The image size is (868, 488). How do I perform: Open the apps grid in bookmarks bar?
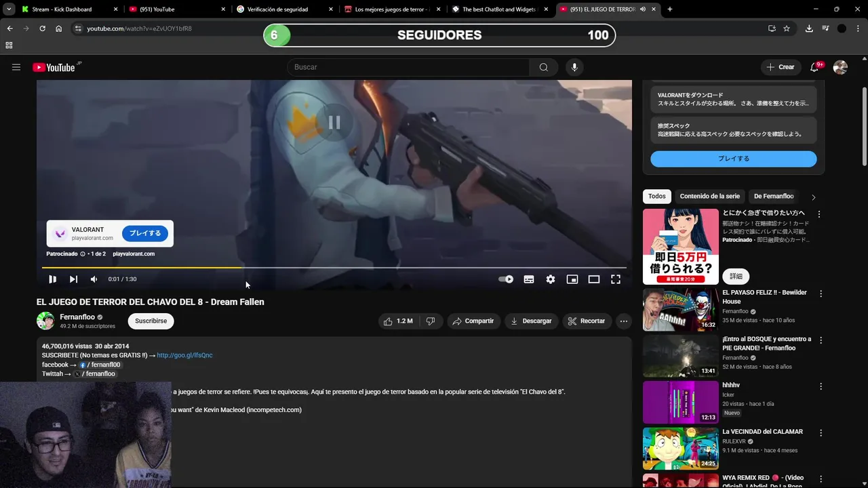[x=9, y=45]
